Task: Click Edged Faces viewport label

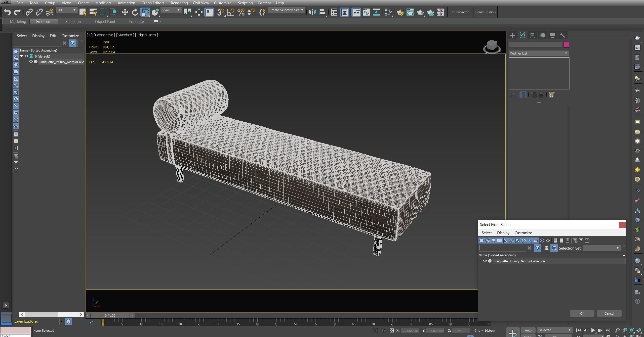Action: pos(146,35)
